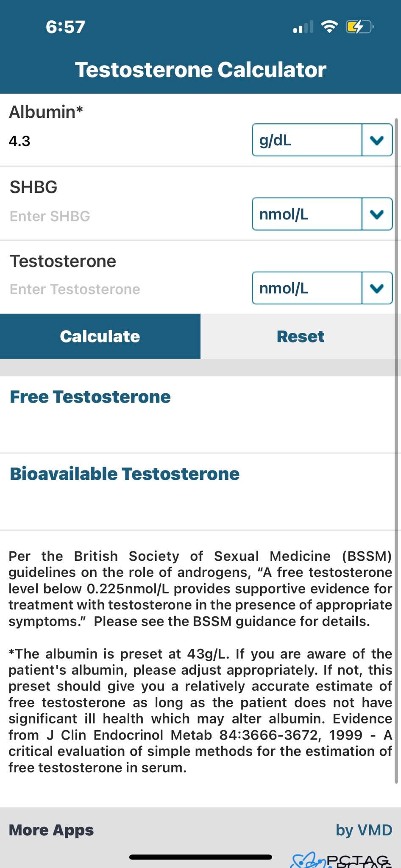Click the Albumin unit chevron arrow

(x=377, y=140)
